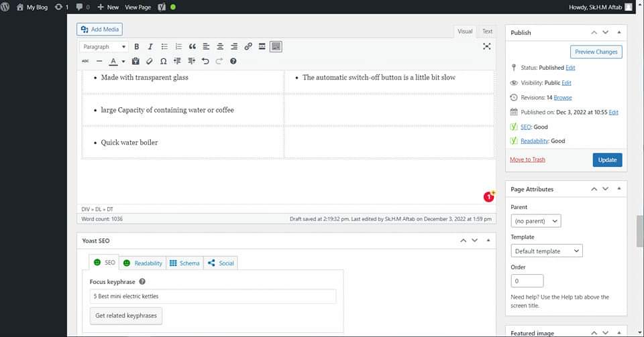Open the Paragraph format dropdown
The height and width of the screenshot is (337, 644).
pos(104,47)
